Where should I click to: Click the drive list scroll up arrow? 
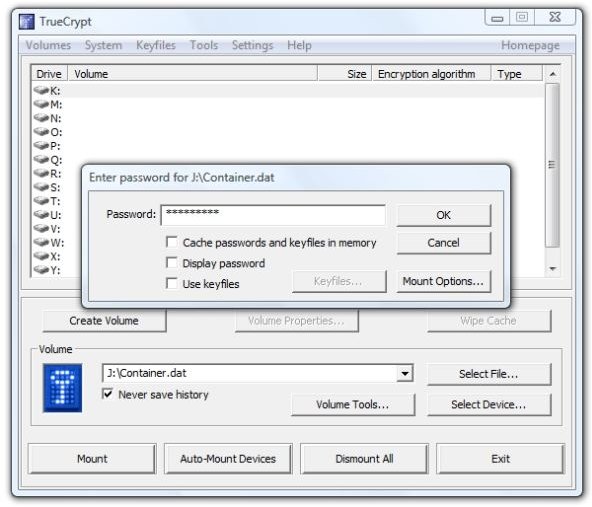552,74
